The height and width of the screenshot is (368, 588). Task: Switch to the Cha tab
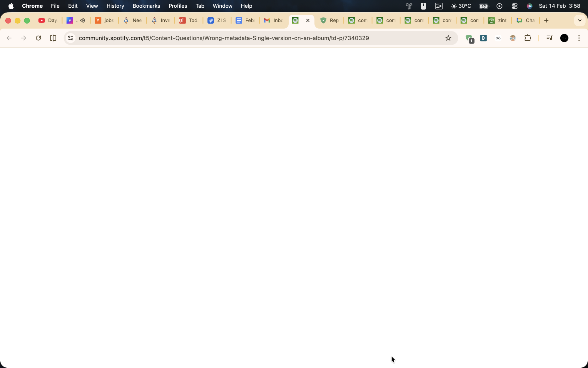pos(526,20)
